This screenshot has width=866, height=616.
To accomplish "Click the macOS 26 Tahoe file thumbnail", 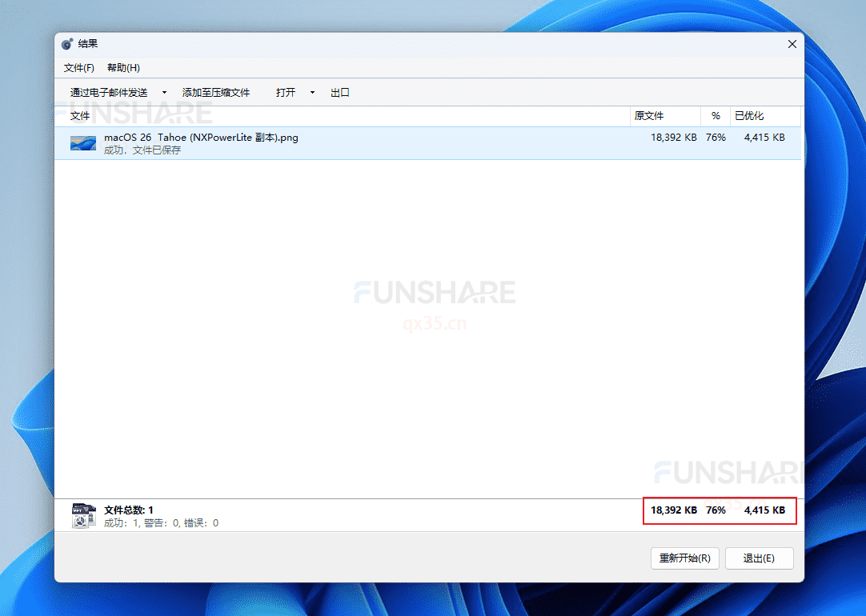I will 82,143.
